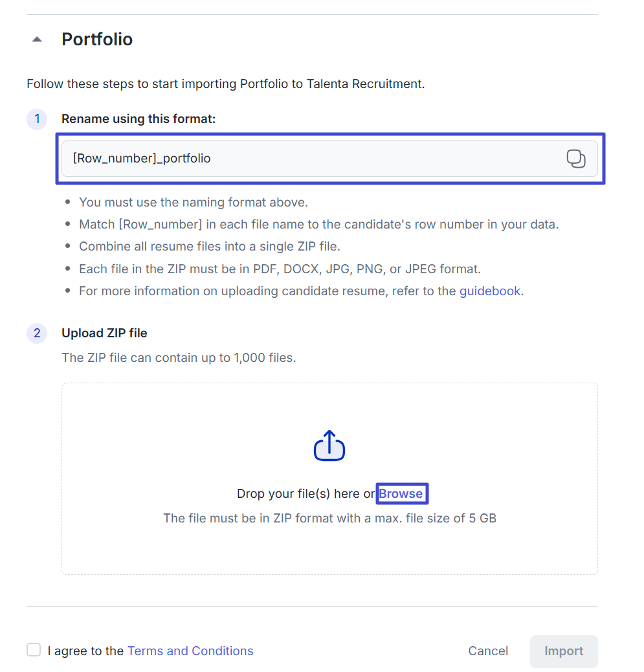Collapse the Portfolio section arrow

(37, 39)
